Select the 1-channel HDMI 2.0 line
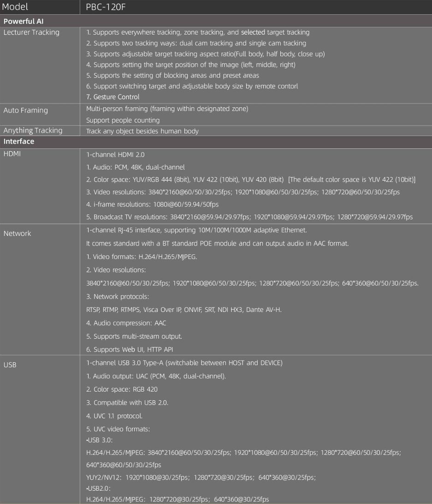The height and width of the screenshot is (504, 432). pyautogui.click(x=115, y=155)
